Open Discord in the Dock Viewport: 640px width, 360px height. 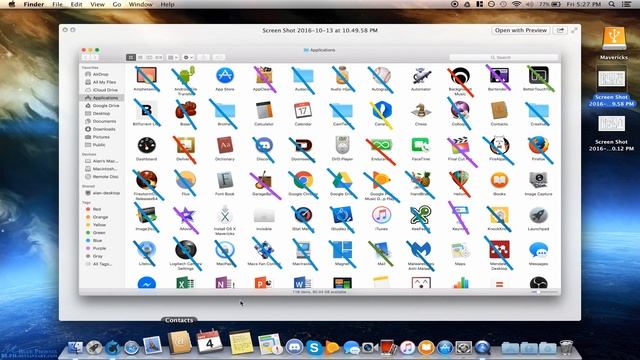[x=294, y=347]
